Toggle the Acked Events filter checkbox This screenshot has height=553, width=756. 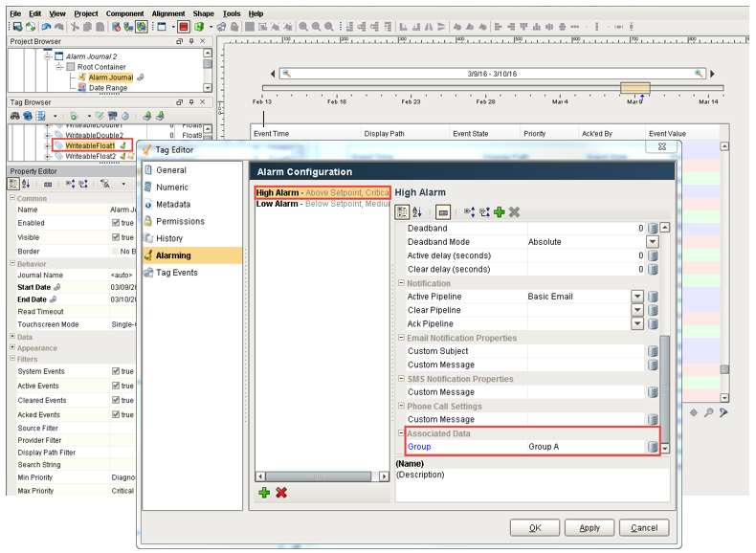click(x=116, y=414)
